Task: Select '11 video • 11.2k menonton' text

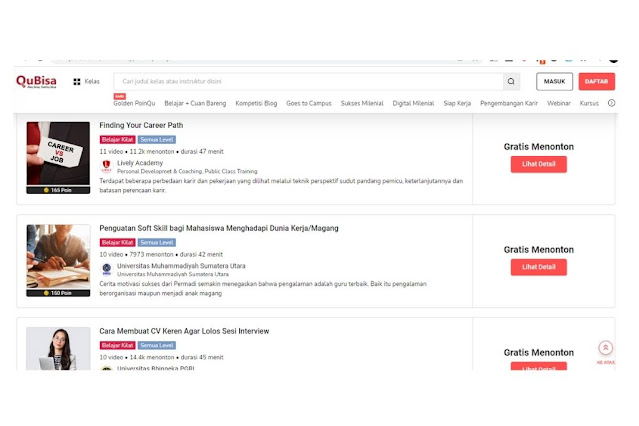Action: coord(137,152)
